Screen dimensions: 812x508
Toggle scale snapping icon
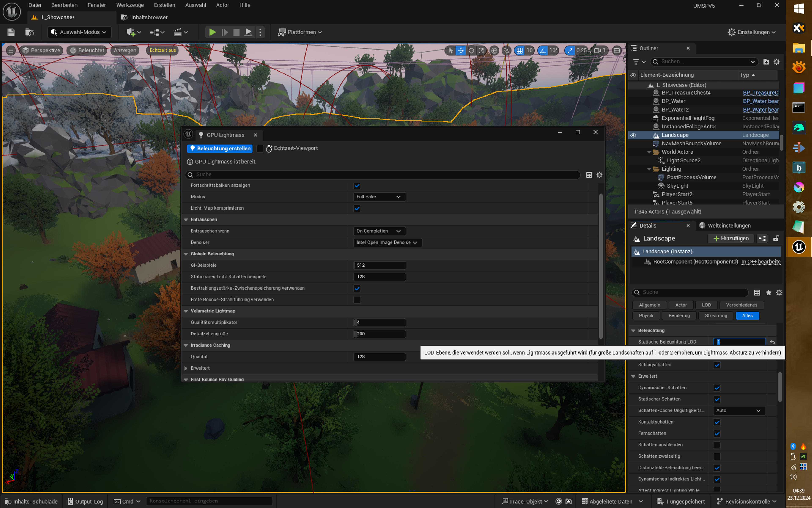[x=570, y=50]
